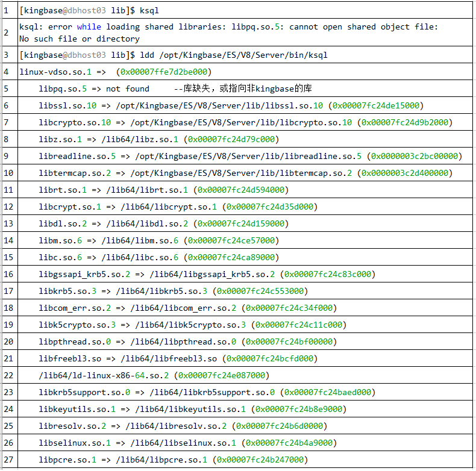Select the ldd /opt/Kingbase/ES/V8/Server/bin/ksql command

[234, 55]
